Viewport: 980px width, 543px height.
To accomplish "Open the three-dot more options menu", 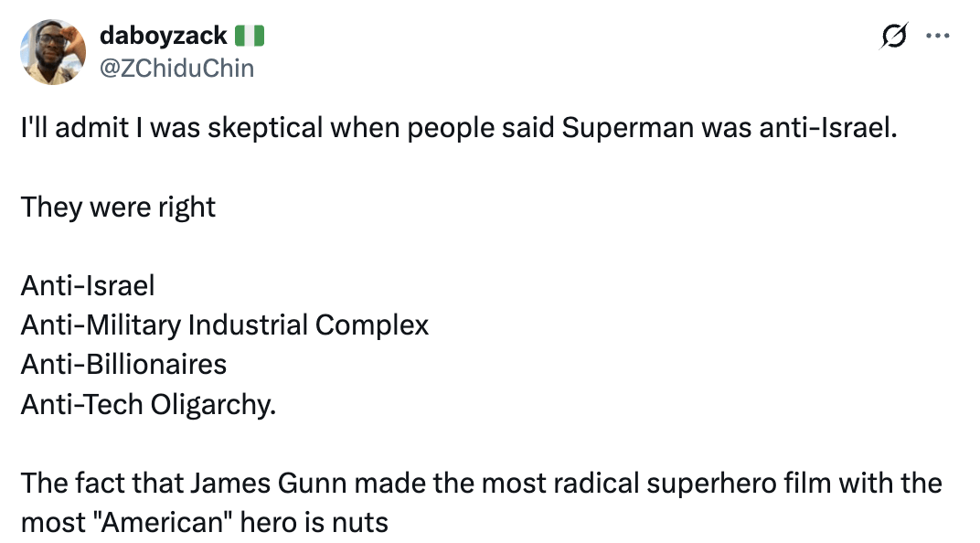I will pyautogui.click(x=938, y=37).
